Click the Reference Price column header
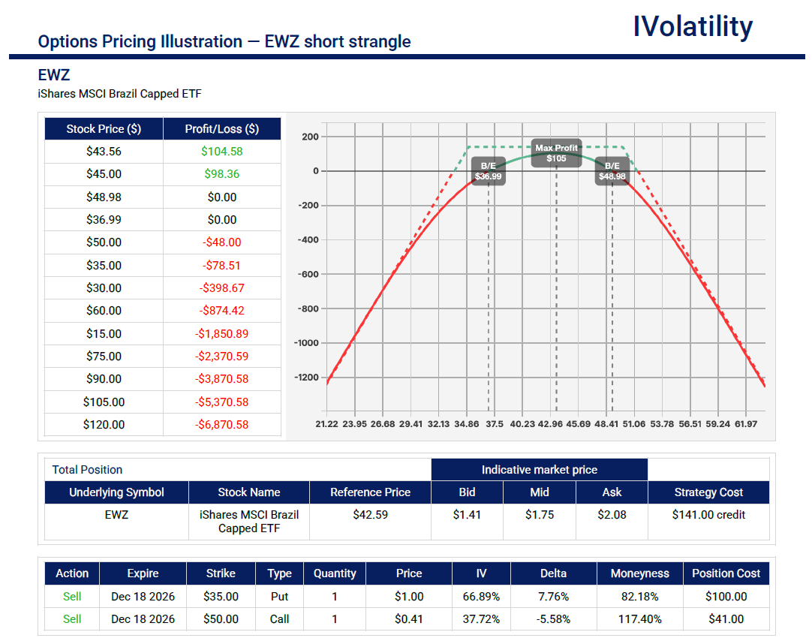The width and height of the screenshot is (812, 644). pos(370,492)
